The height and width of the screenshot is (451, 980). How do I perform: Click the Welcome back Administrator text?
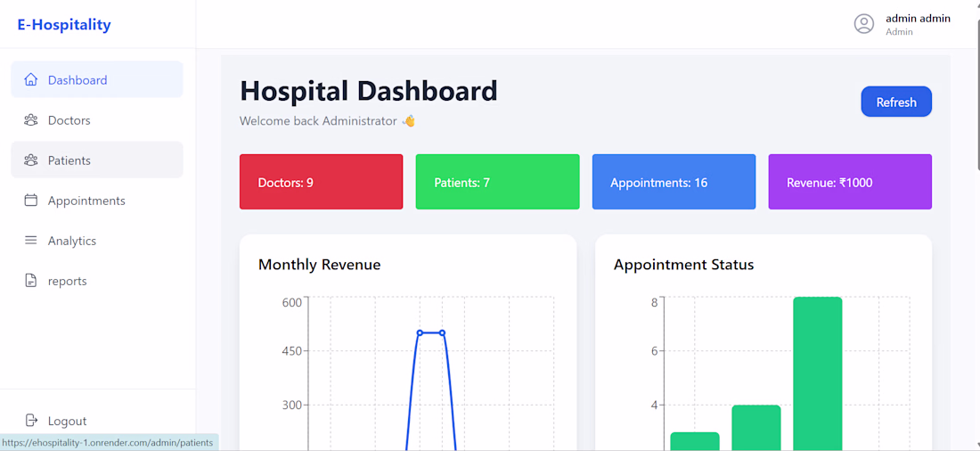pyautogui.click(x=327, y=120)
